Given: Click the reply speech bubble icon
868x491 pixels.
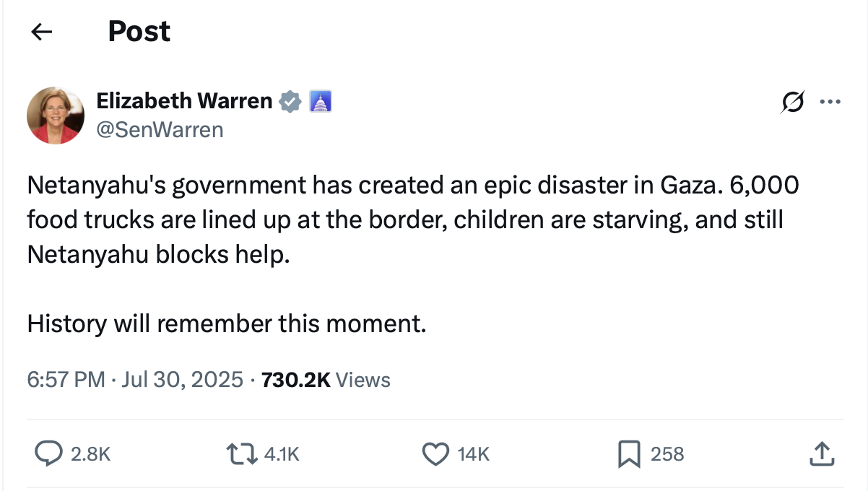Looking at the screenshot, I should pyautogui.click(x=48, y=453).
